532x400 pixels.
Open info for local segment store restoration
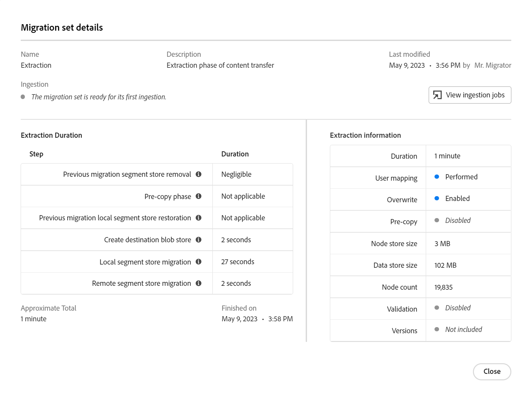199,218
